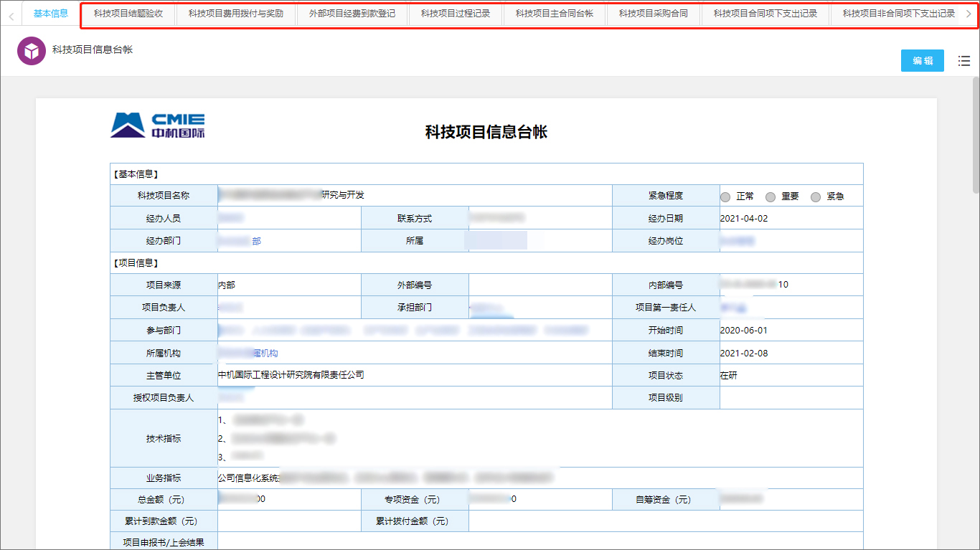Screen dimensions: 980x550
Task: Click the 项目申报书/上会结果 label
Action: tap(164, 542)
